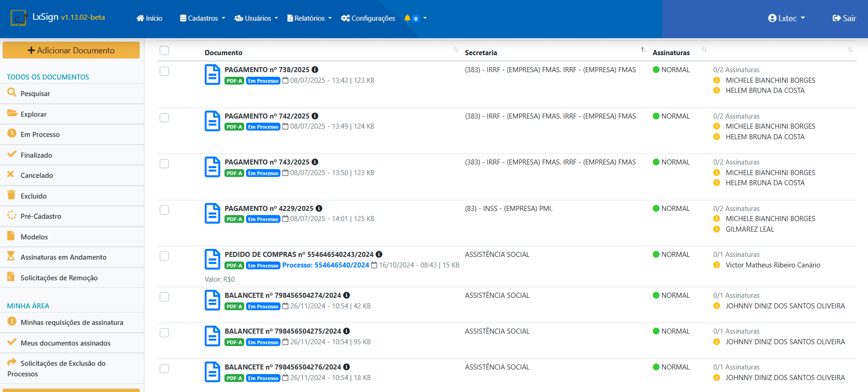Image resolution: width=868 pixels, height=392 pixels.
Task: Click document icon for PEDIDO DE COMPRAS
Action: coord(212,260)
